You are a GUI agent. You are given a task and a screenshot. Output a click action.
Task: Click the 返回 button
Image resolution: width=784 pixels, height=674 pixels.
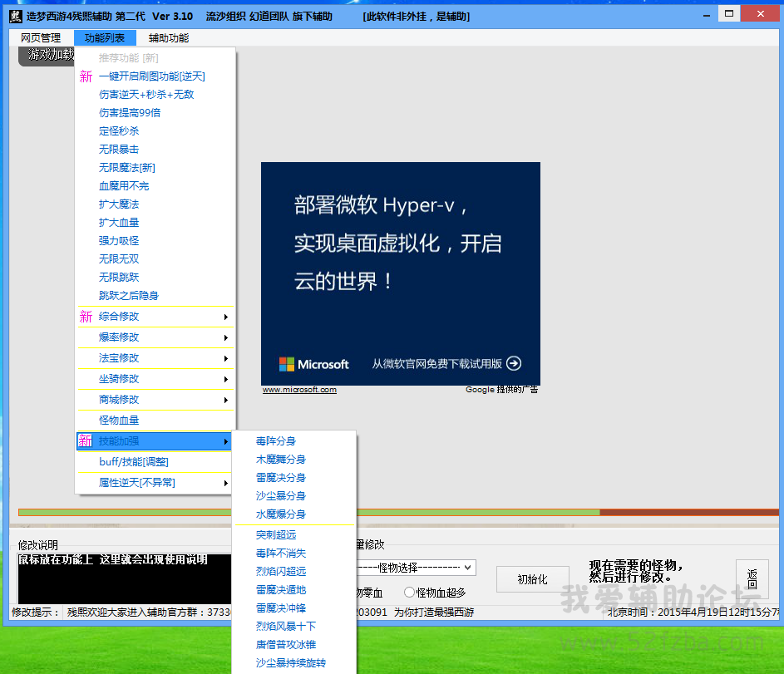click(752, 579)
